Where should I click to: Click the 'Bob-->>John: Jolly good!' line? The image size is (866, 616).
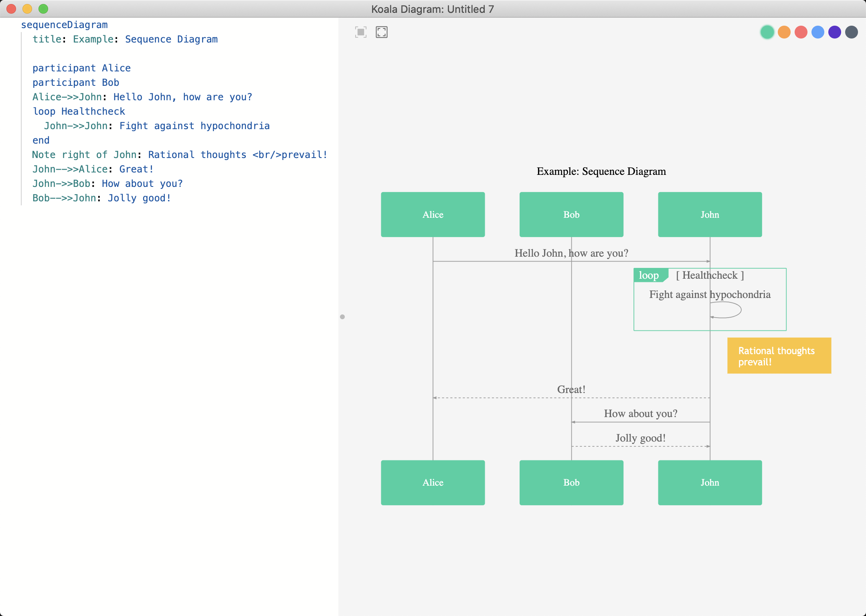tap(101, 198)
